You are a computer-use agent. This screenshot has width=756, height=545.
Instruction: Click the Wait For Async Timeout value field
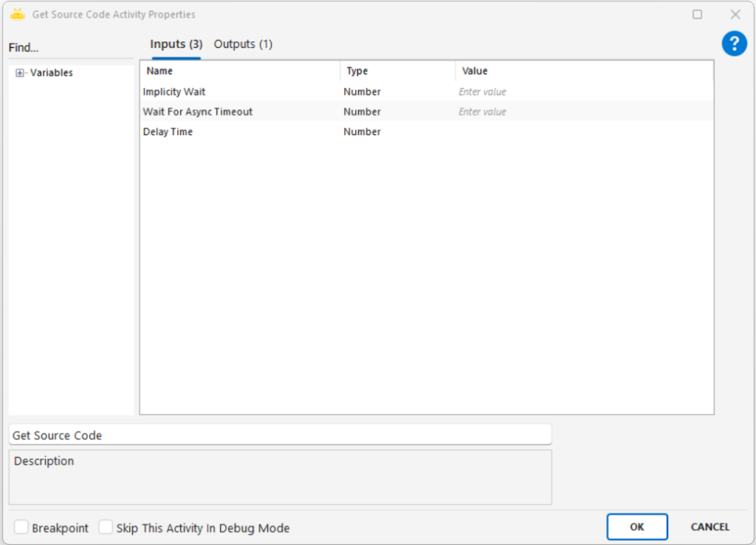click(x=583, y=112)
